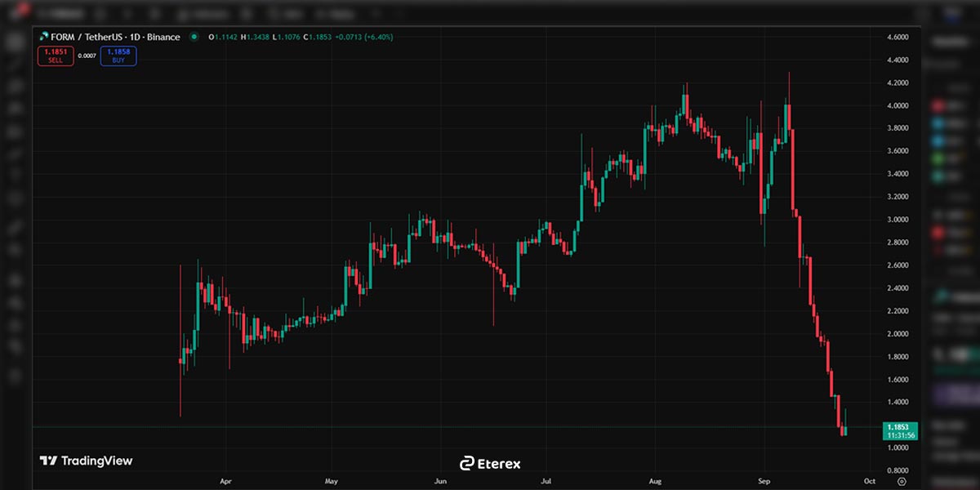Click the green market status dot
Screen dimensions: 980x490
[194, 37]
